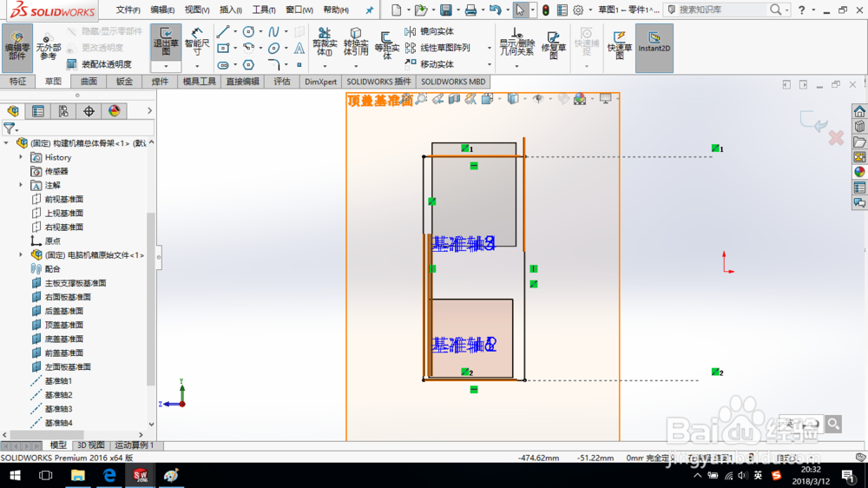Toggle the Instant2D button
Screen dimensions: 868x488
pos(654,48)
